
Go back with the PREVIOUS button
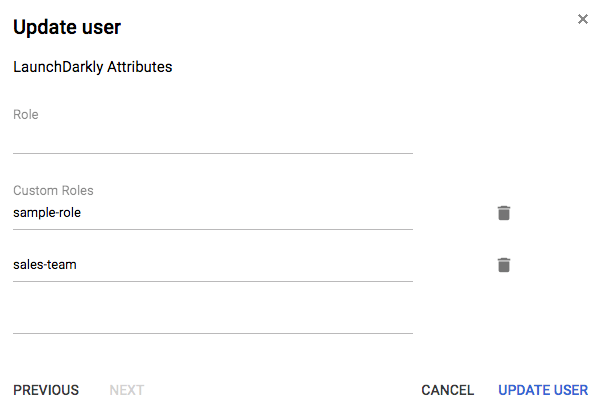46,390
